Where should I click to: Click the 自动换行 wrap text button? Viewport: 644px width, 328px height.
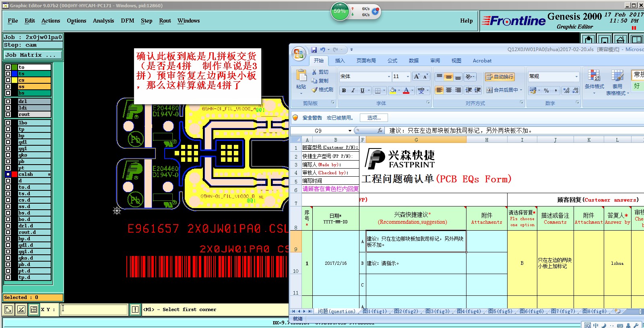point(500,76)
